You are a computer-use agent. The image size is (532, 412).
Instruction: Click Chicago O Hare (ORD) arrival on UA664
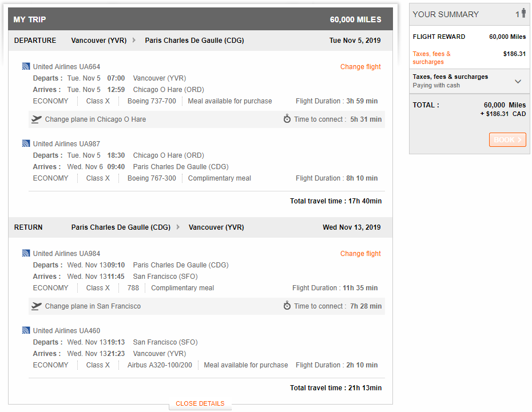click(168, 90)
